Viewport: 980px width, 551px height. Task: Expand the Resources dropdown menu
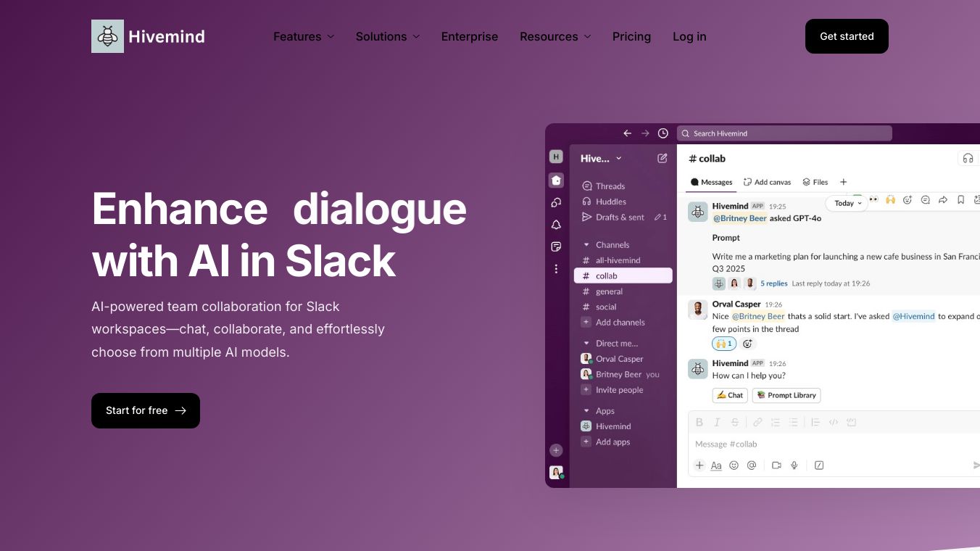point(555,36)
